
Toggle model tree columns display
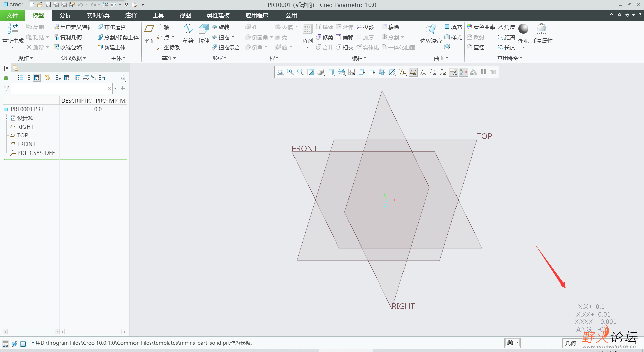coord(37,78)
